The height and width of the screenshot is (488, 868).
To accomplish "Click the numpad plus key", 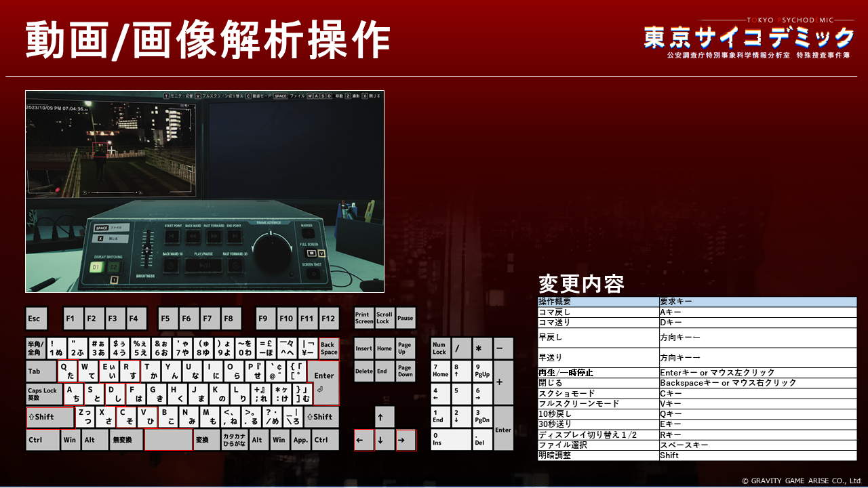I will 503,383.
